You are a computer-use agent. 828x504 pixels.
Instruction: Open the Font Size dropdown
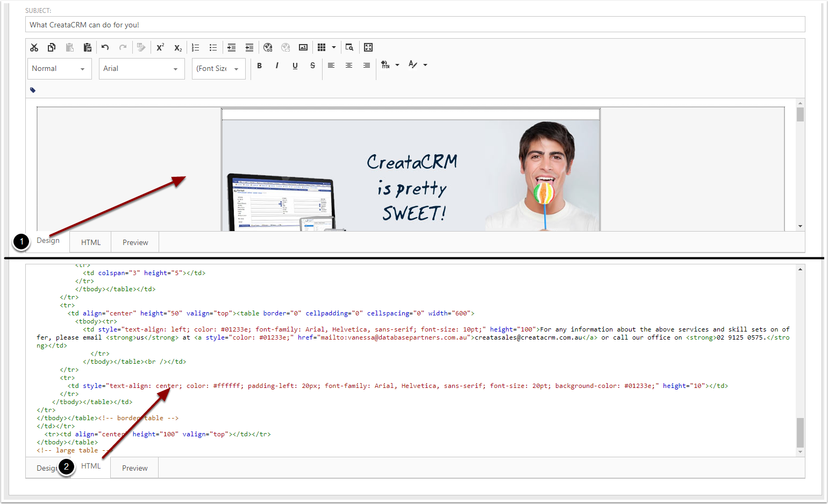(x=219, y=69)
